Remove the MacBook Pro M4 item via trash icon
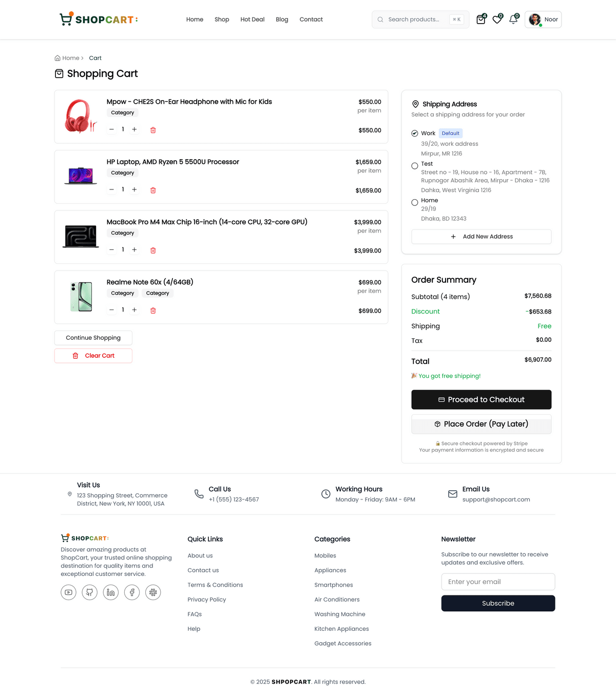Viewport: 616px width, 696px height. tap(153, 250)
